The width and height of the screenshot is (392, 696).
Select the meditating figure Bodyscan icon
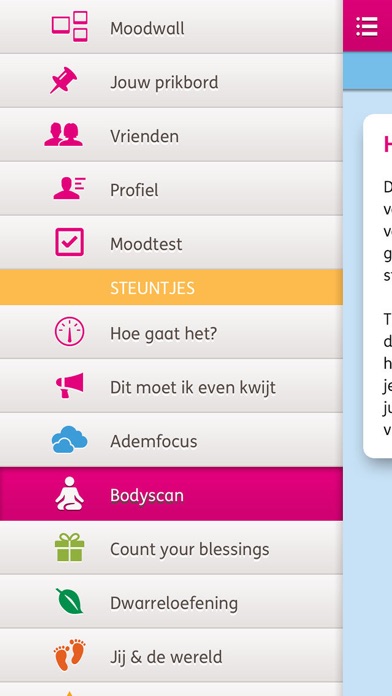(x=69, y=494)
